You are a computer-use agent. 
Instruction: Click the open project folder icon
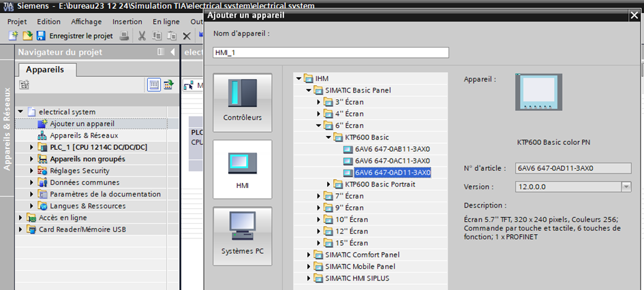tap(27, 35)
